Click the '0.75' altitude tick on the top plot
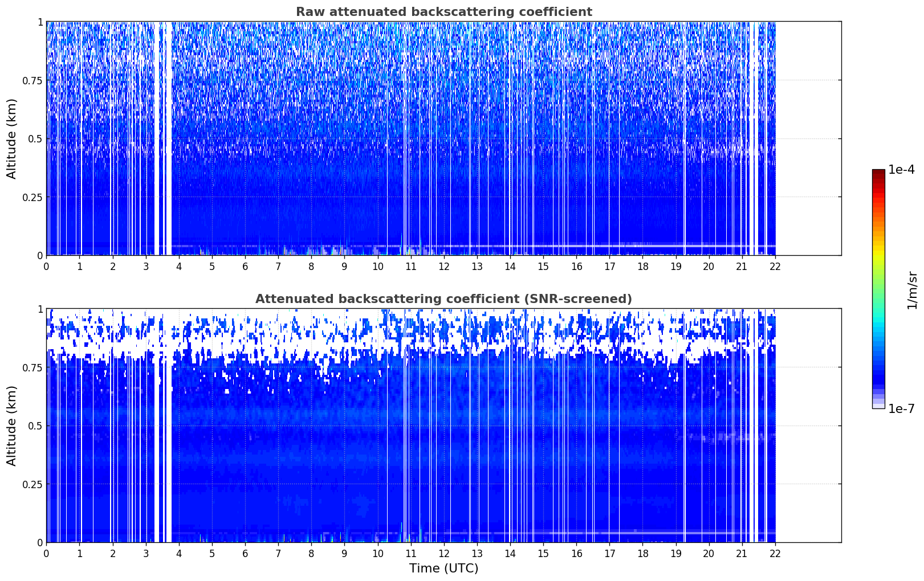The image size is (924, 581). pyautogui.click(x=32, y=80)
